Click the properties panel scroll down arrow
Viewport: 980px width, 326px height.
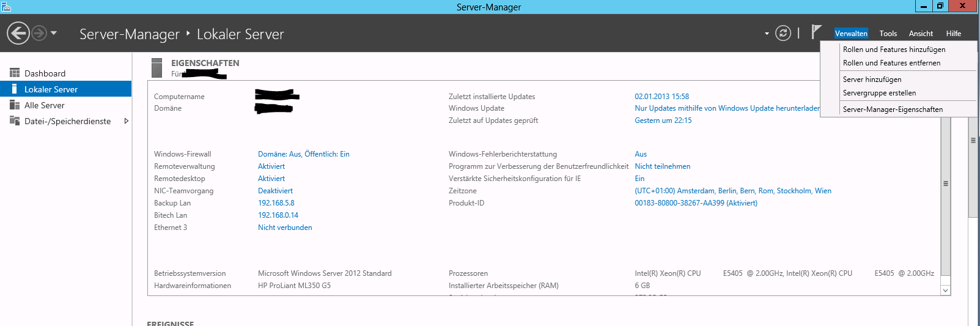[x=946, y=291]
